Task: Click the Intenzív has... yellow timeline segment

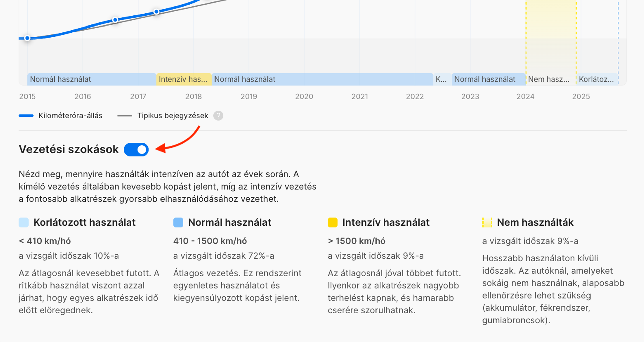Action: pyautogui.click(x=184, y=79)
